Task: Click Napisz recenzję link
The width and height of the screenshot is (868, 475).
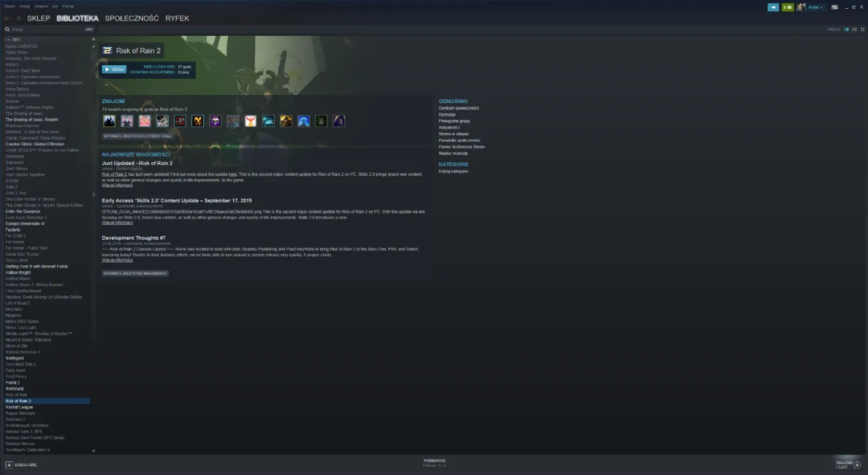Action: 454,153
